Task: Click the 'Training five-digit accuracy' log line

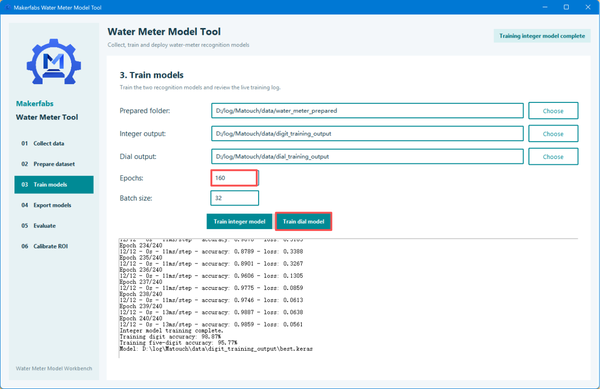Action: tap(178, 343)
